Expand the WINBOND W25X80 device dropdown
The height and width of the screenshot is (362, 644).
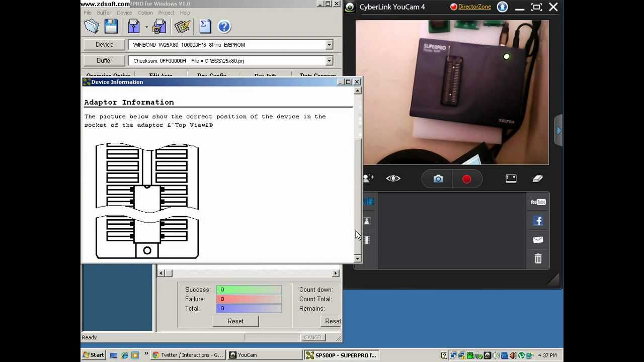point(329,45)
